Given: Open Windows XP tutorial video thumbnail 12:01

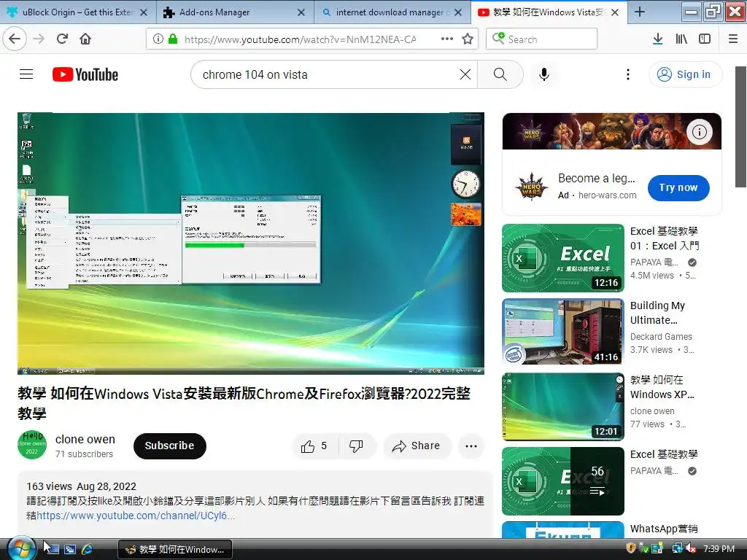Looking at the screenshot, I should tap(563, 407).
